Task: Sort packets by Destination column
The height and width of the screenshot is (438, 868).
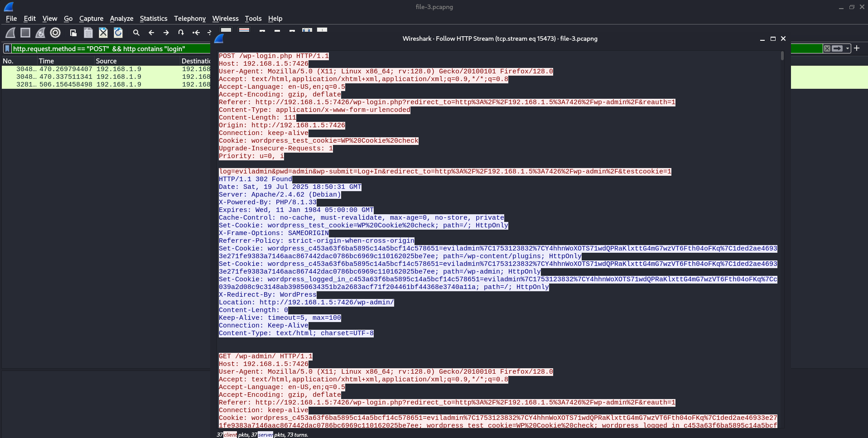Action: click(196, 61)
